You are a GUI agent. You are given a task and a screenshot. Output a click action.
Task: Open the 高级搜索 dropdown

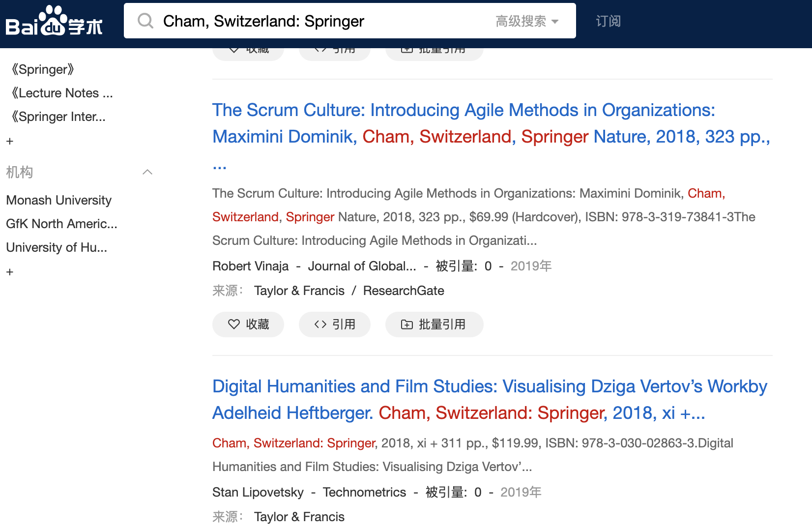(x=527, y=21)
